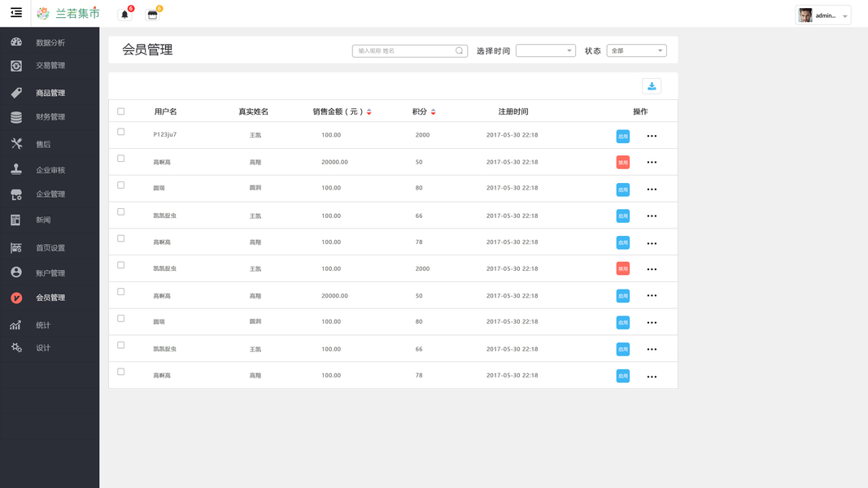
Task: Open 数据分析 dashboard icon in sidebar
Action: pos(16,42)
